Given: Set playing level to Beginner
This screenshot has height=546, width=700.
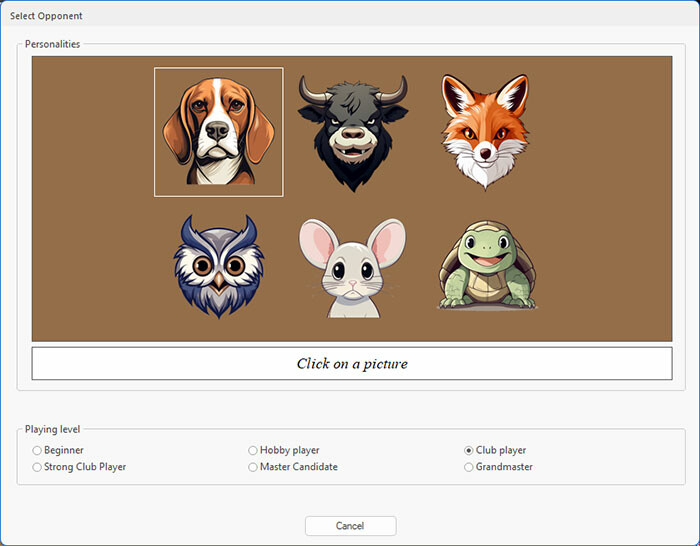Looking at the screenshot, I should click(x=37, y=451).
